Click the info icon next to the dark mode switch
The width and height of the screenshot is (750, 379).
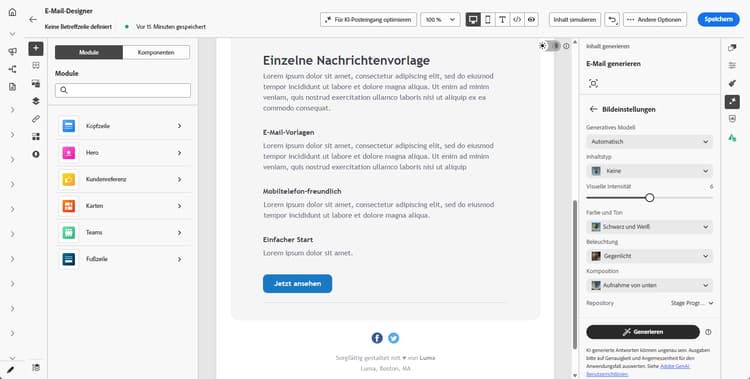pyautogui.click(x=566, y=46)
